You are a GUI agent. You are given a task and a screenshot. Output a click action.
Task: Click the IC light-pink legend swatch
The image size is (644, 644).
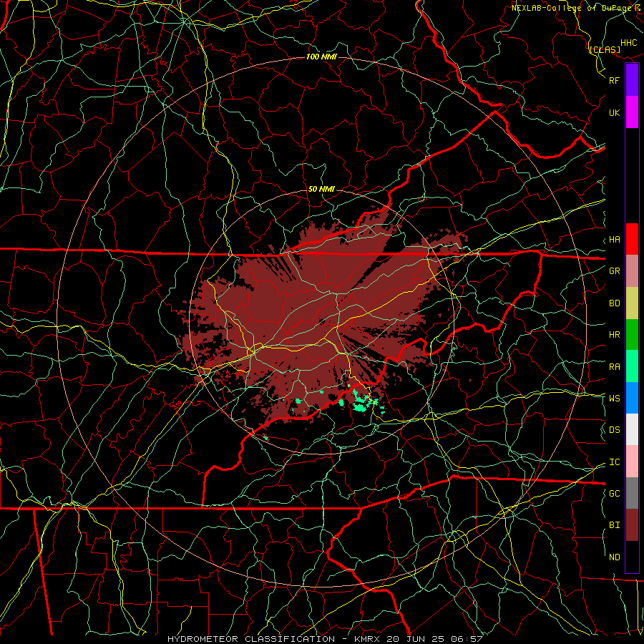pos(632,462)
